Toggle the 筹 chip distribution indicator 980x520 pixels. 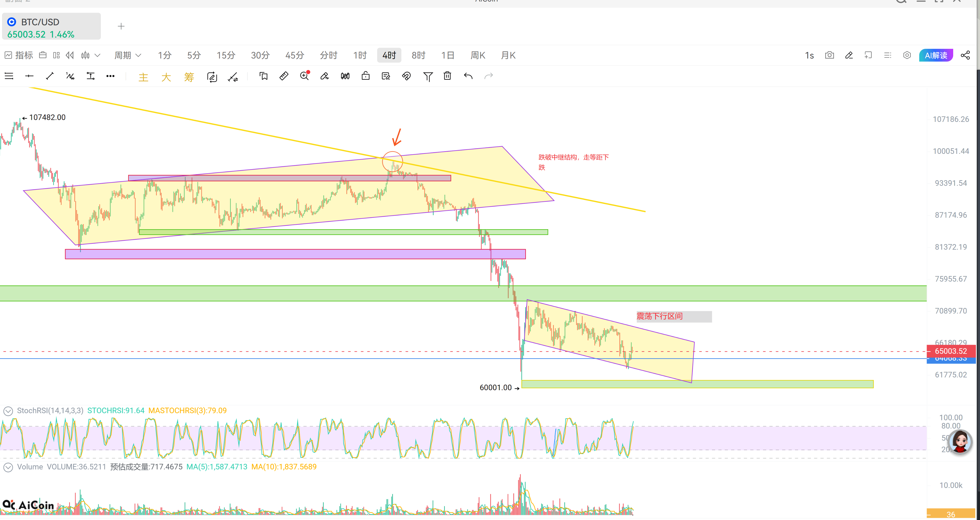click(189, 77)
